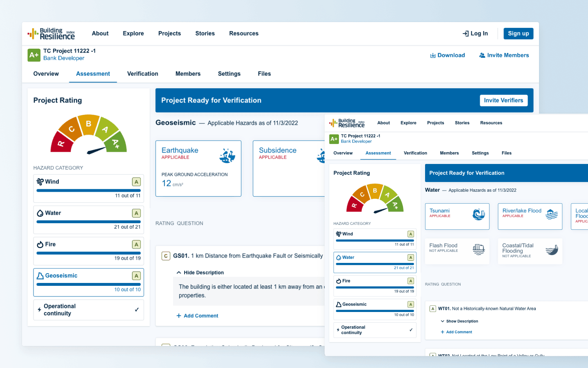The height and width of the screenshot is (368, 588).
Task: Open Explore in back window navbar
Action: point(133,34)
